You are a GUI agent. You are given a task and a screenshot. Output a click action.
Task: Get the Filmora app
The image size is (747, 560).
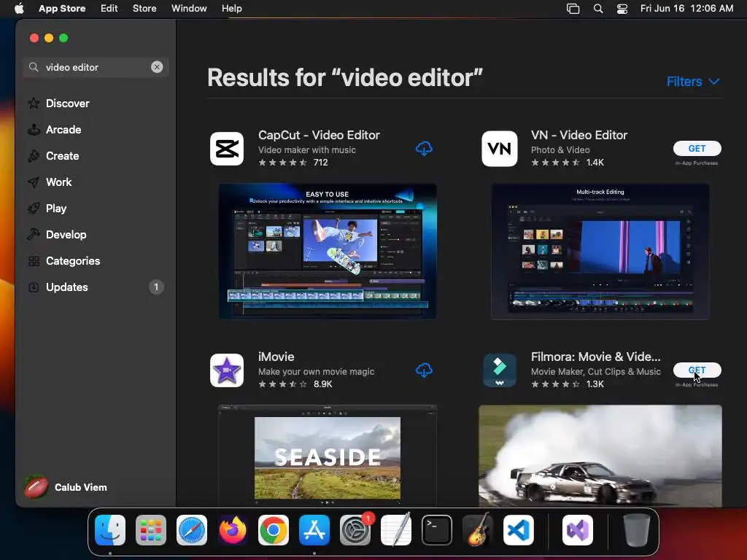[697, 370]
